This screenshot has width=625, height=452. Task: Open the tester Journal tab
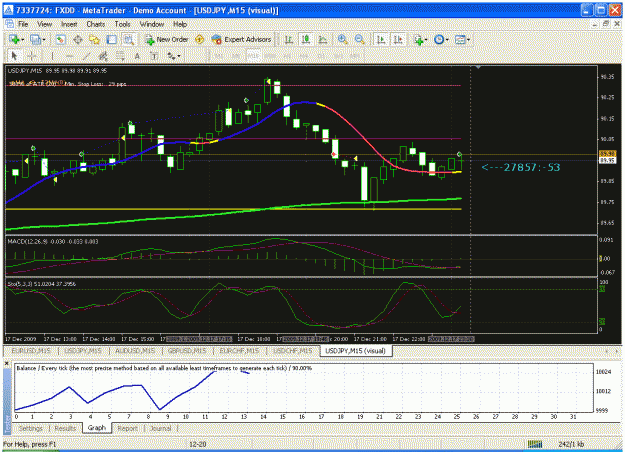[160, 428]
